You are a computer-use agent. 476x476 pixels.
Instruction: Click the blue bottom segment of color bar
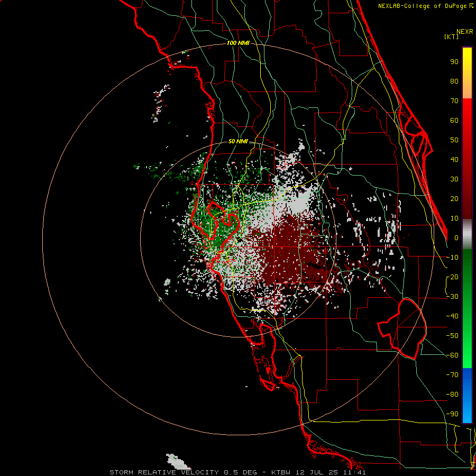467,396
